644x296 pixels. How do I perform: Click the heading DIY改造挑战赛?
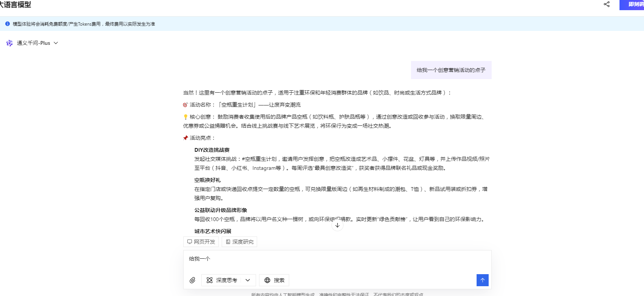pos(212,150)
